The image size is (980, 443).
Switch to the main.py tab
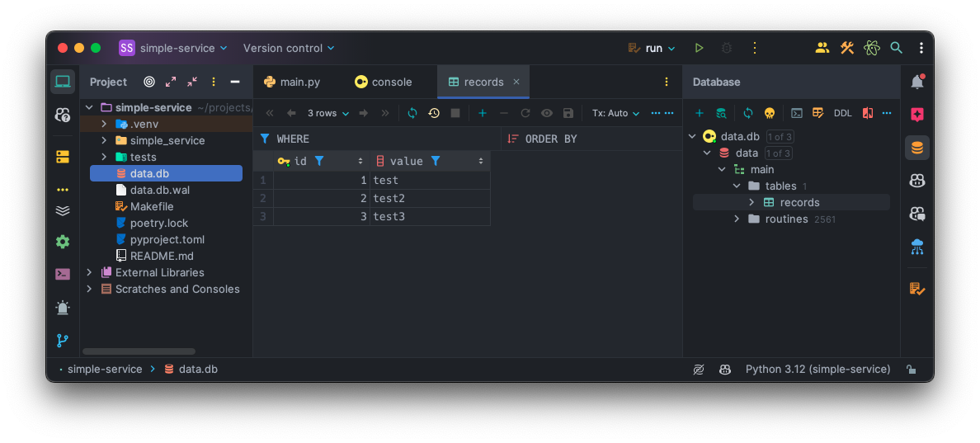point(292,82)
